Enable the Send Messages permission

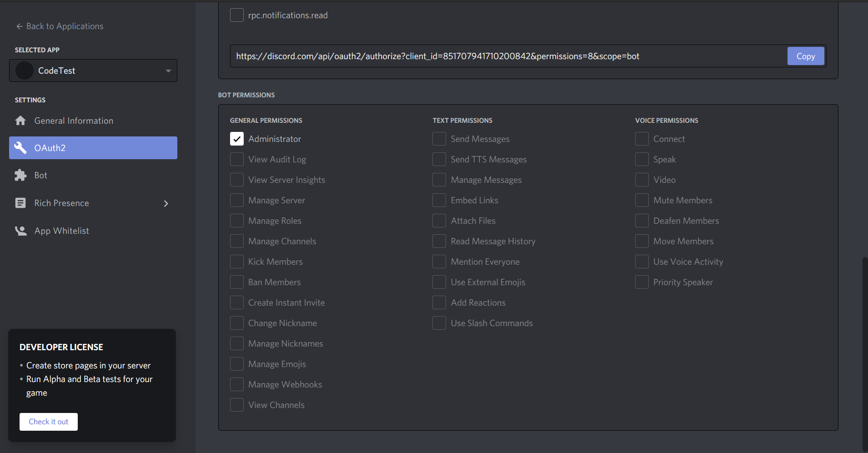point(439,139)
